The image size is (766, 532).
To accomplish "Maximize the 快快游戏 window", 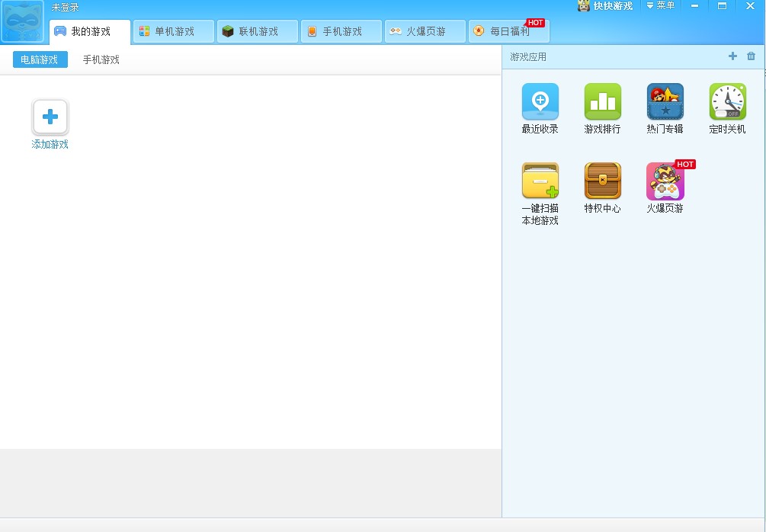I will pos(722,6).
